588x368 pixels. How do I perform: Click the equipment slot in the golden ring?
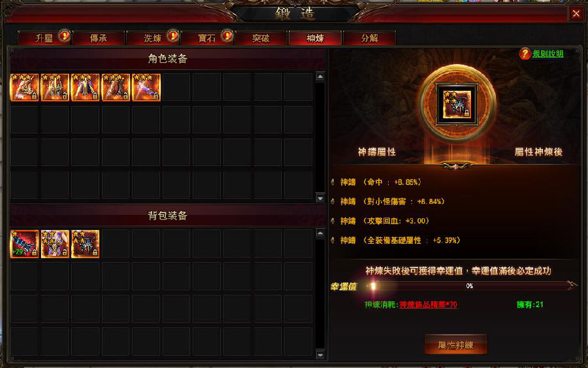pyautogui.click(x=457, y=104)
